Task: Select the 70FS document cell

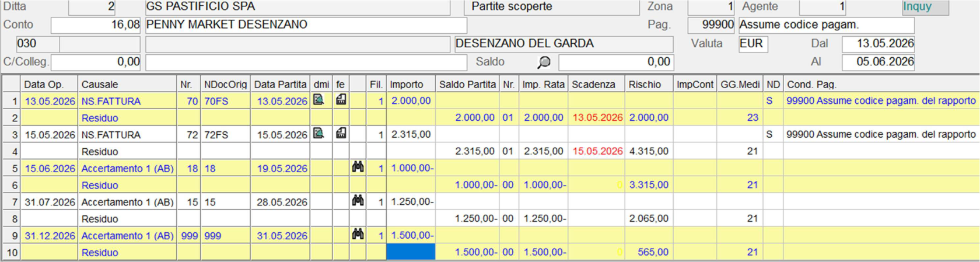Action: point(225,101)
